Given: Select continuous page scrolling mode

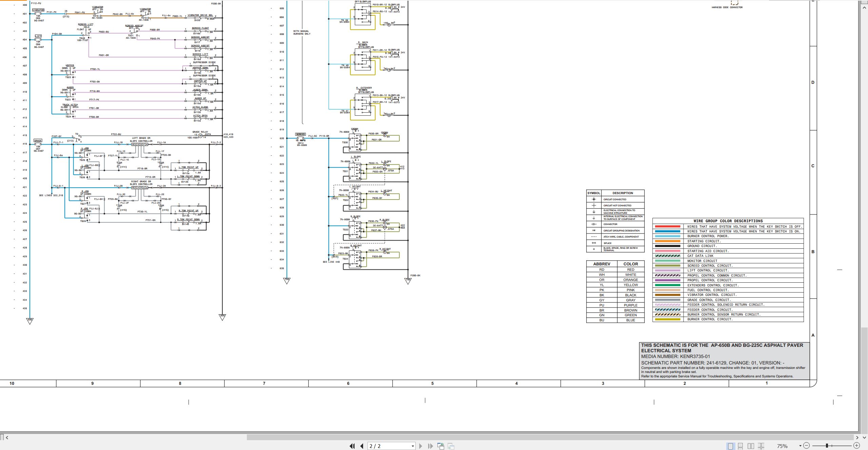Looking at the screenshot, I should click(741, 446).
